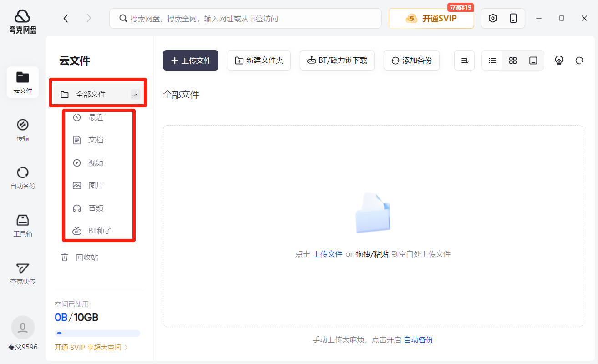Click the 立减¥19 discount badge
This screenshot has width=598, height=364.
(461, 7)
